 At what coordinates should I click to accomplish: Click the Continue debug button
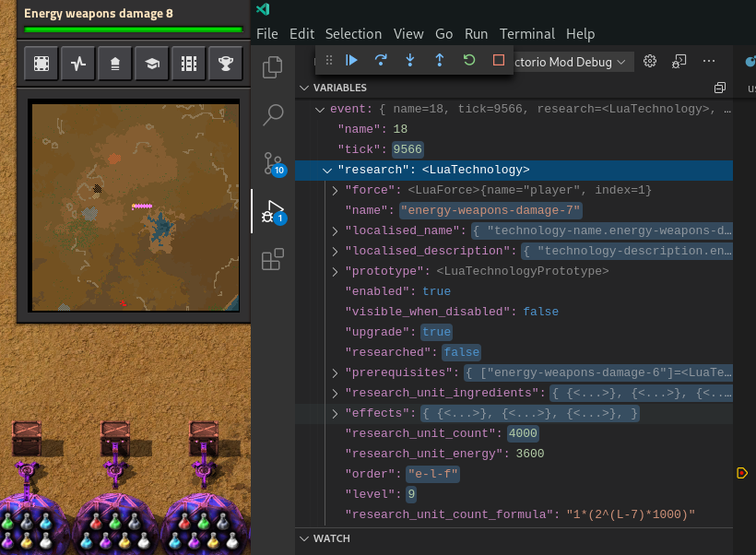tap(351, 60)
